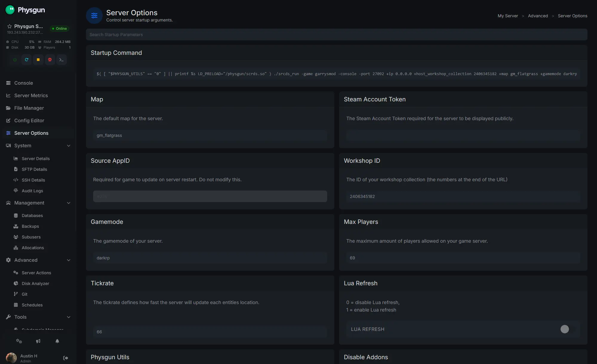The height and width of the screenshot is (364, 597).
Task: Click the logout icon next to Austin H
Action: [66, 358]
